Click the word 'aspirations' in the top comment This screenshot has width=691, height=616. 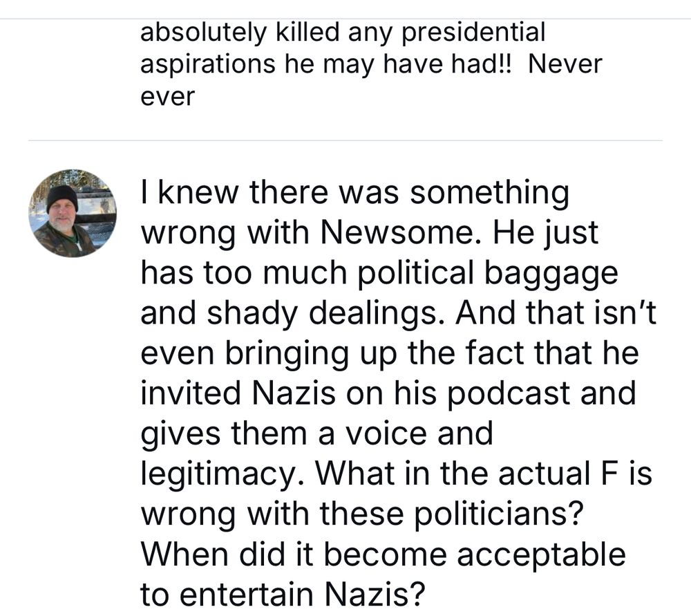click(x=208, y=65)
